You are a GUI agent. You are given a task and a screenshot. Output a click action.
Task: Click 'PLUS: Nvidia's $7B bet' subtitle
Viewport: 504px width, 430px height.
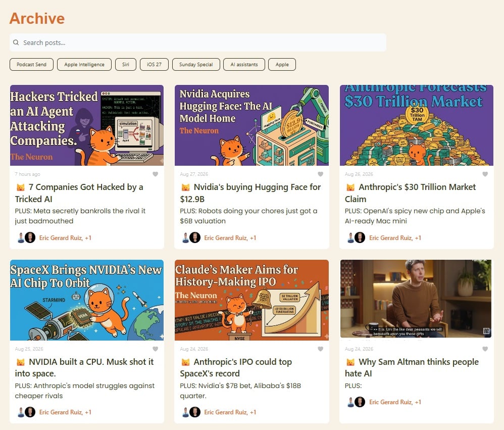click(x=240, y=391)
